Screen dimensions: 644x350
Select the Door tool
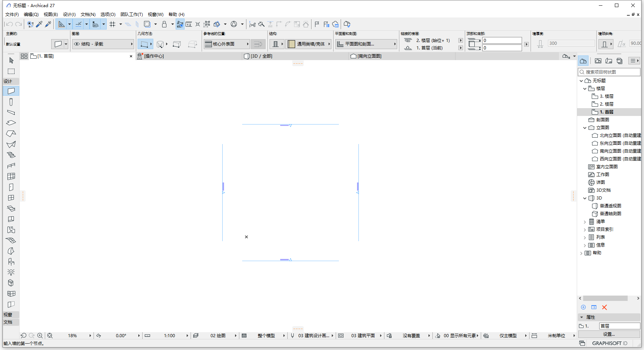[x=11, y=187]
